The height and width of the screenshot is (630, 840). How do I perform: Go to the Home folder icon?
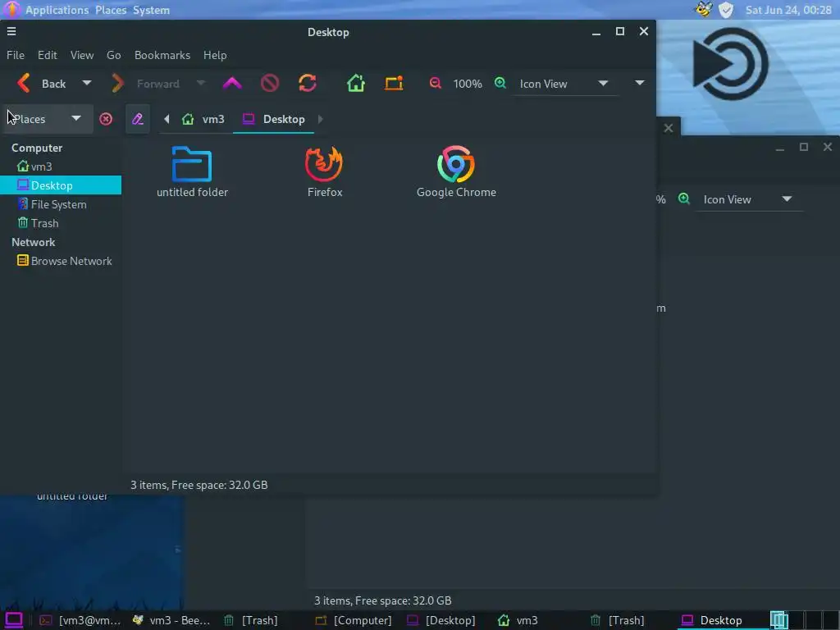[x=356, y=83]
